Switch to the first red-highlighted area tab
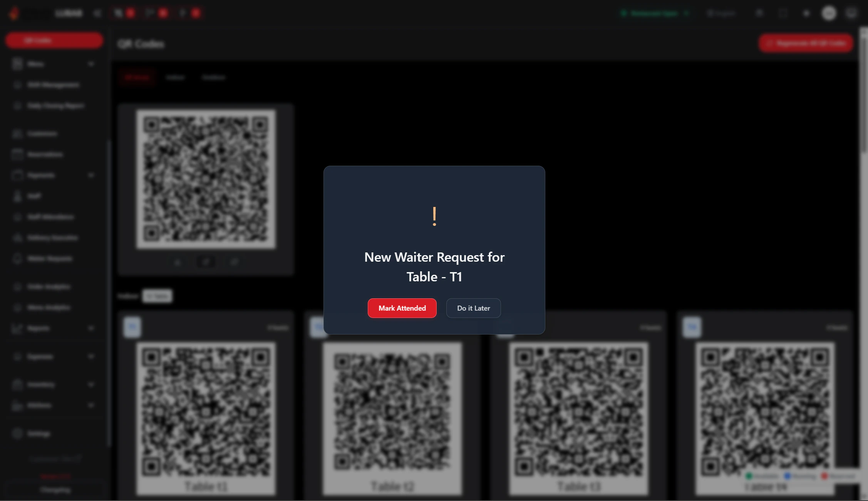868x501 pixels. 137,77
